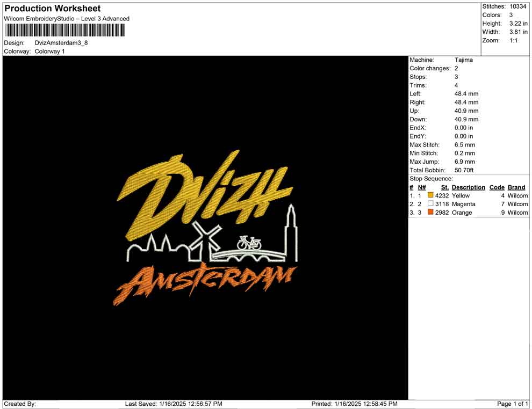
Task: Click the 'EndX:' label
Action: click(418, 128)
